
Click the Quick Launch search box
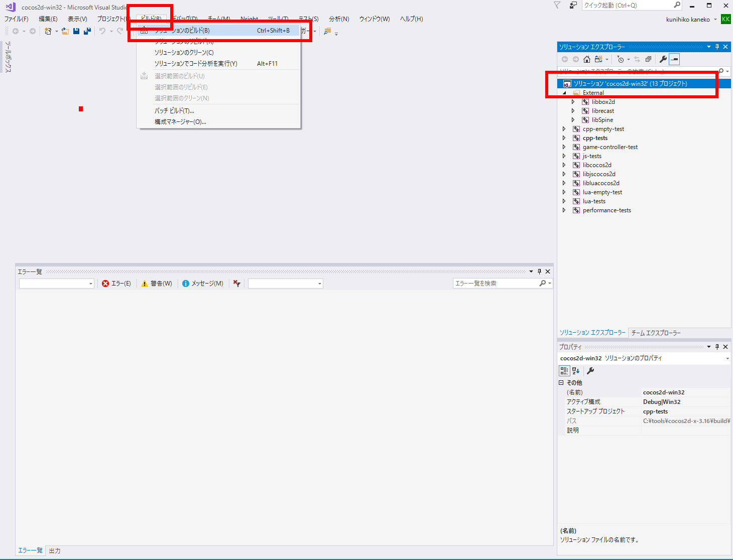[632, 5]
